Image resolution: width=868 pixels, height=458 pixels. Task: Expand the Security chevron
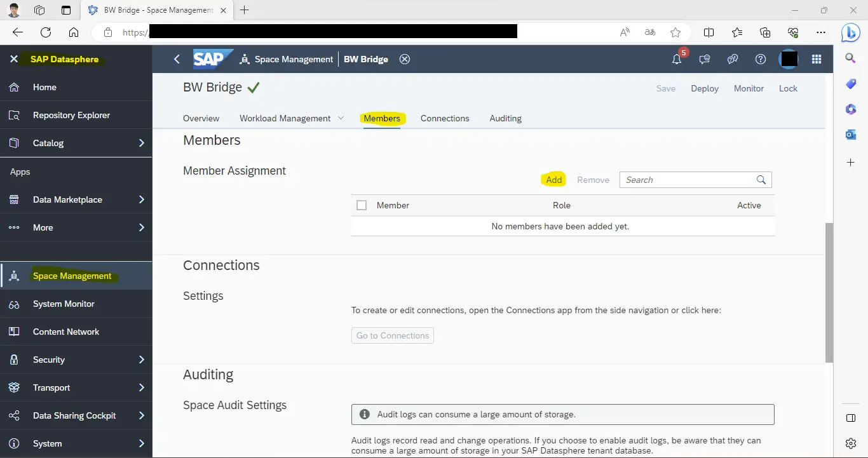coord(141,360)
